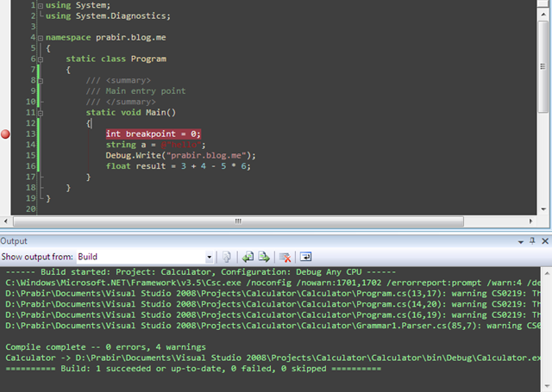This screenshot has width=552, height=392.
Task: Collapse the Program class on line 6
Action: point(41,59)
